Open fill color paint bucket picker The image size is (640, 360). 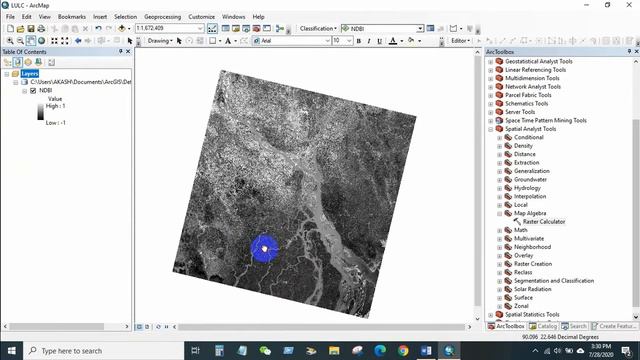tap(411, 40)
